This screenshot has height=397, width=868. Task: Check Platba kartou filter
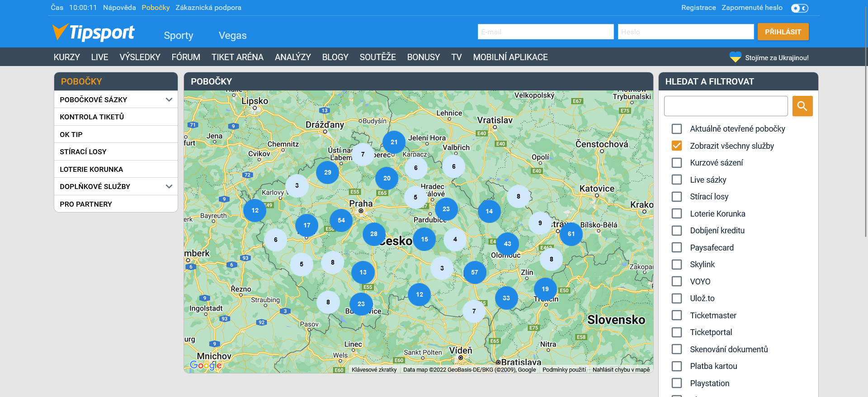677,366
